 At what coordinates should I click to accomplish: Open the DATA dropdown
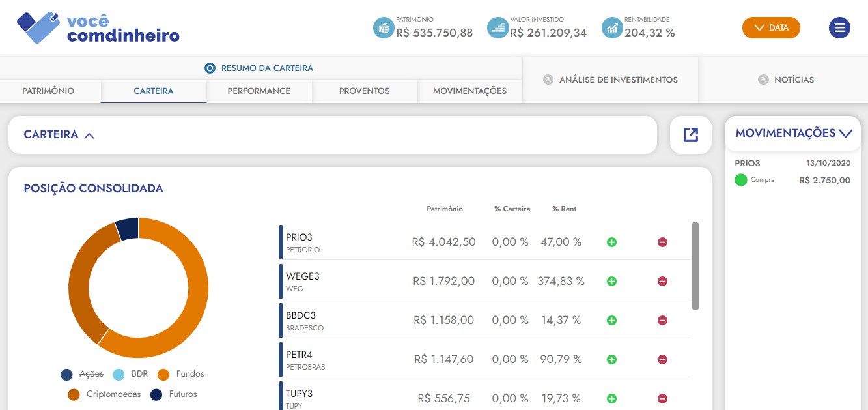[771, 27]
